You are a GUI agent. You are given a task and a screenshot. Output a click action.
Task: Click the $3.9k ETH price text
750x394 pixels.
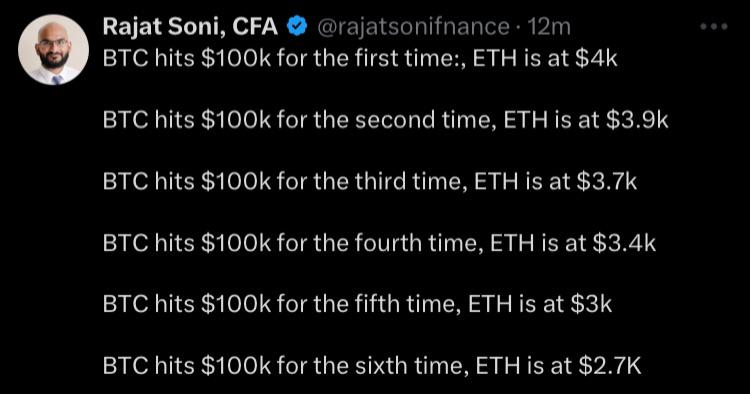point(637,120)
